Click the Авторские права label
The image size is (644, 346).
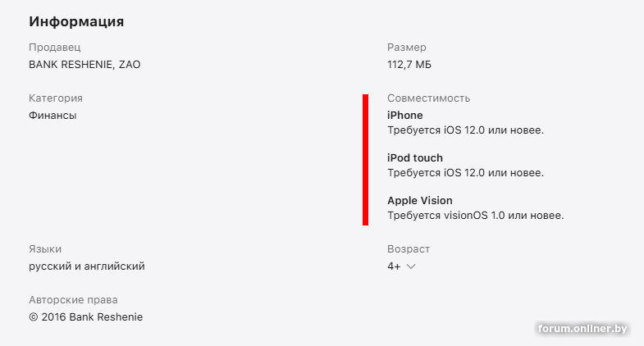[x=73, y=300]
